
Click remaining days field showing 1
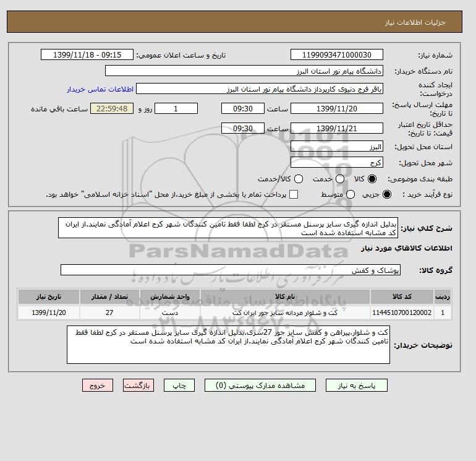pos(176,108)
